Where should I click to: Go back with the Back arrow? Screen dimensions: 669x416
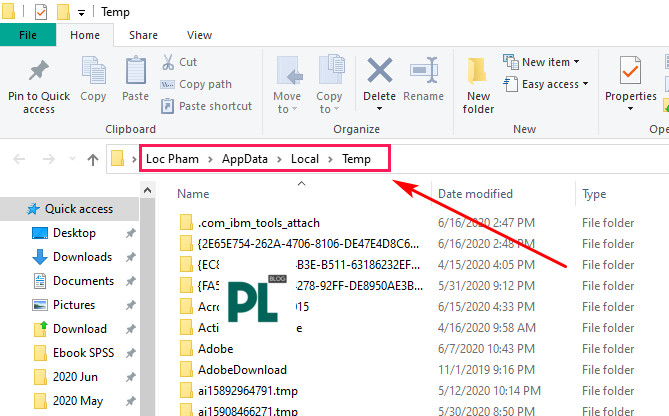[x=19, y=160]
